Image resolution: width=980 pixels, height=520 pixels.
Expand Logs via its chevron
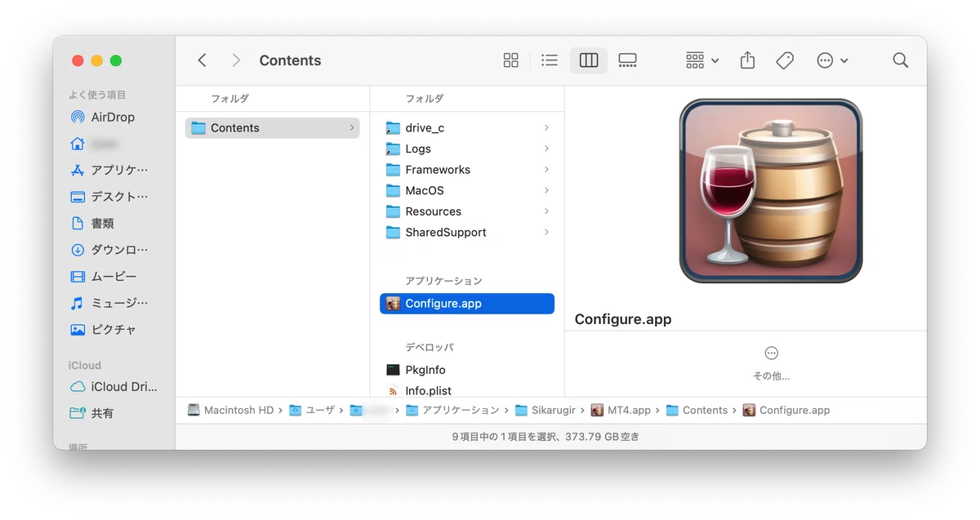pyautogui.click(x=546, y=149)
